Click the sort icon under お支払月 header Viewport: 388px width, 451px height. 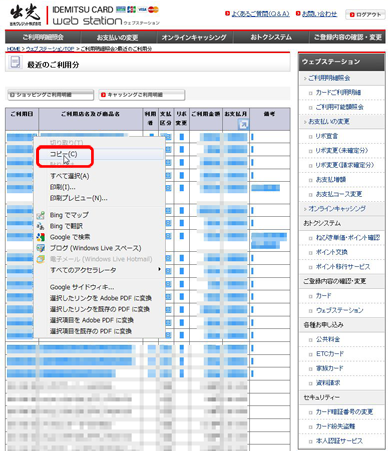(x=243, y=124)
